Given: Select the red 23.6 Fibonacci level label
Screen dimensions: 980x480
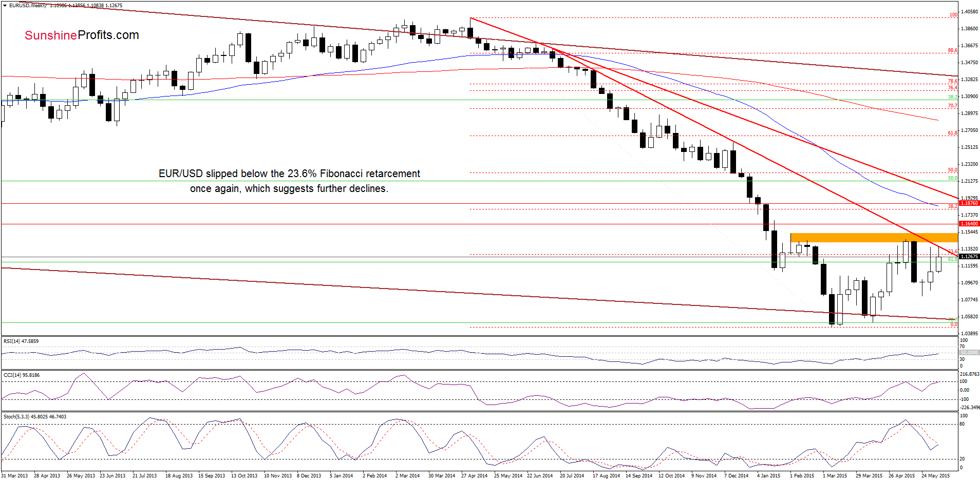Looking at the screenshot, I should coord(953,252).
